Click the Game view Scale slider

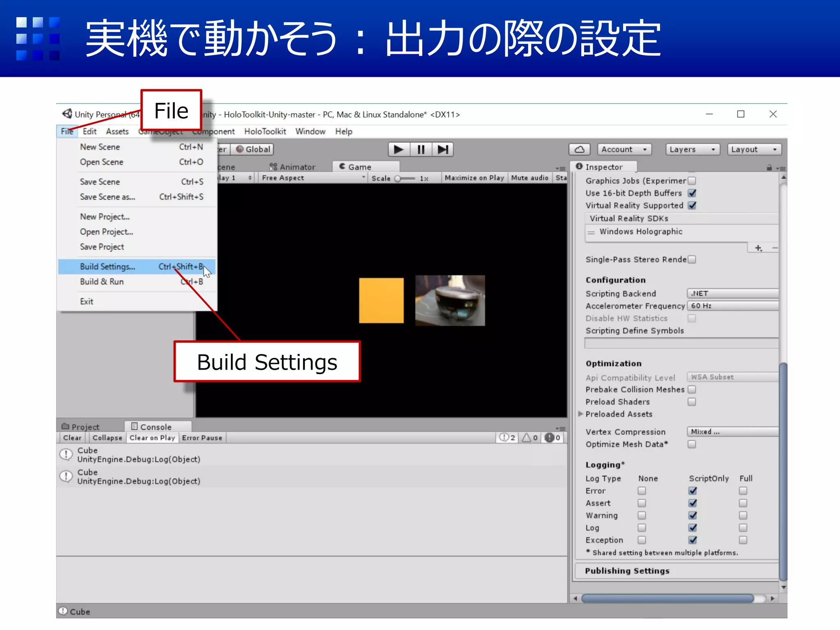[x=405, y=178]
